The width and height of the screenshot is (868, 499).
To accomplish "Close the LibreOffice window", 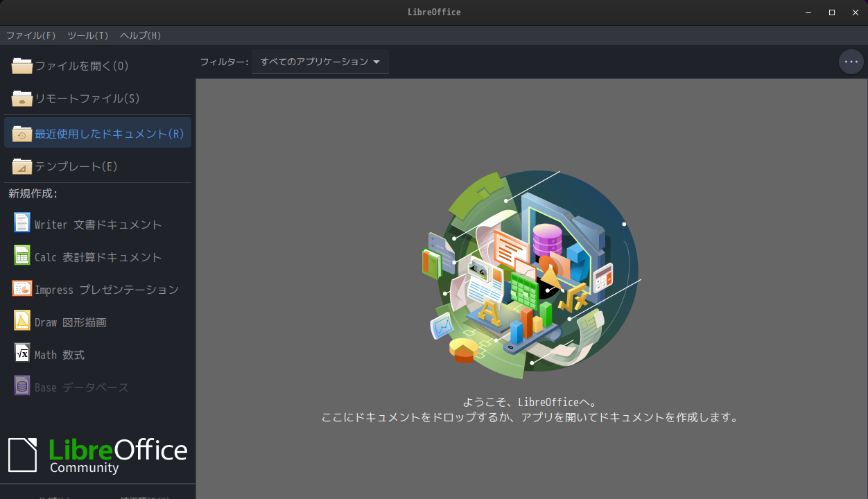I will pyautogui.click(x=856, y=12).
